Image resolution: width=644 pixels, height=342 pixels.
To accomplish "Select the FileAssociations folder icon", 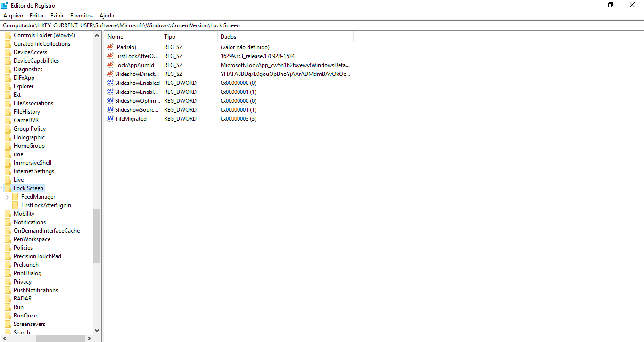I will (x=8, y=103).
